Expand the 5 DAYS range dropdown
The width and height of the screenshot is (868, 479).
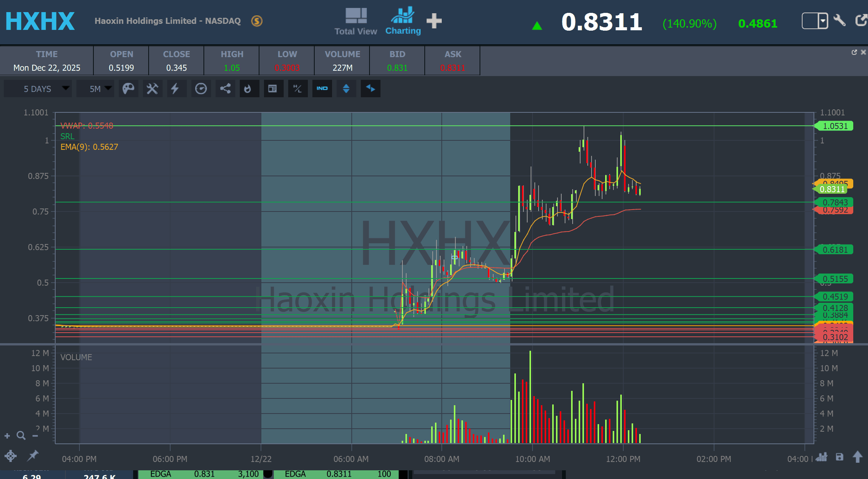click(38, 89)
